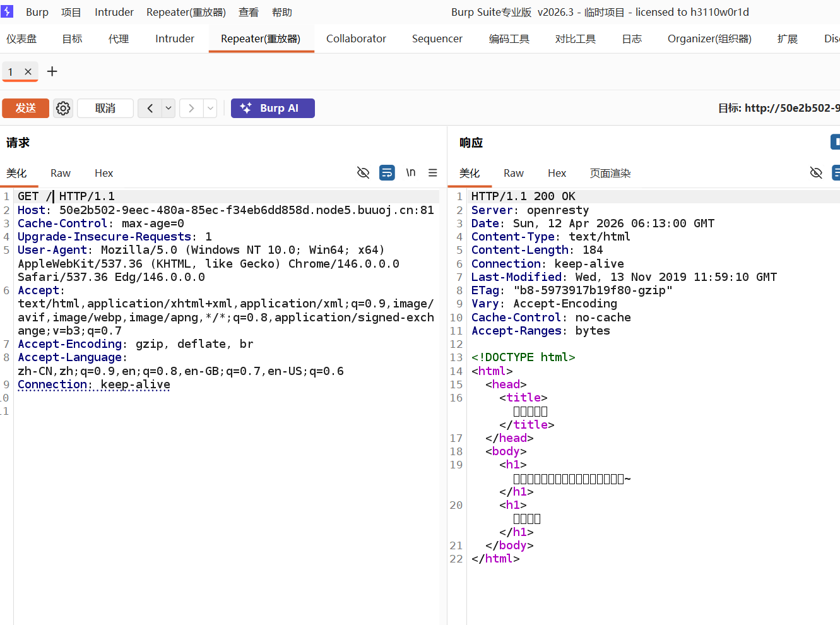Click the response layout view icon
The height and width of the screenshot is (625, 840).
click(x=836, y=142)
